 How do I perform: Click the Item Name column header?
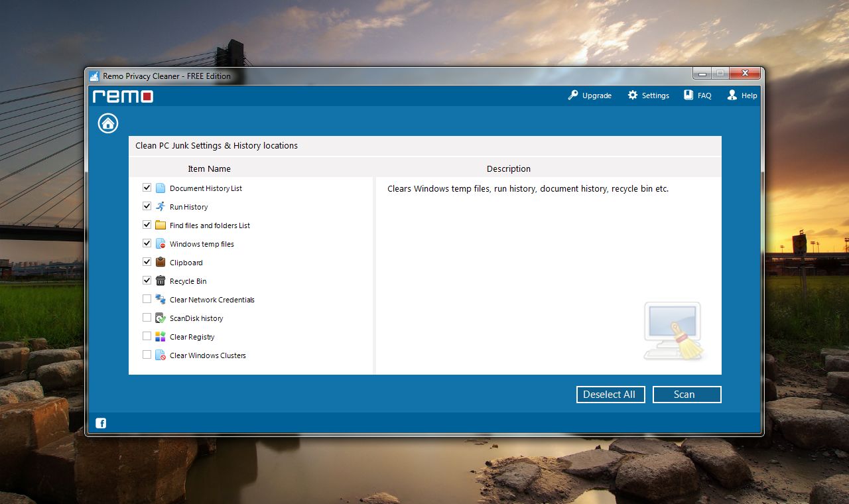[x=209, y=168]
